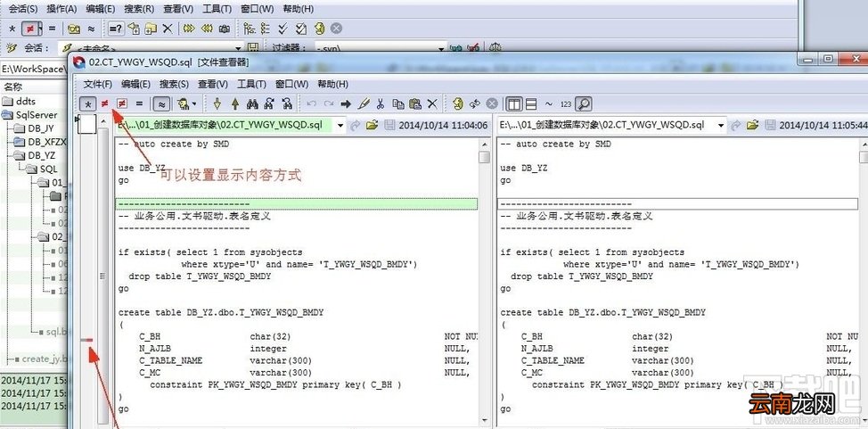The height and width of the screenshot is (429, 868).
Task: Open 文件(F) menu in file viewer
Action: click(x=98, y=84)
